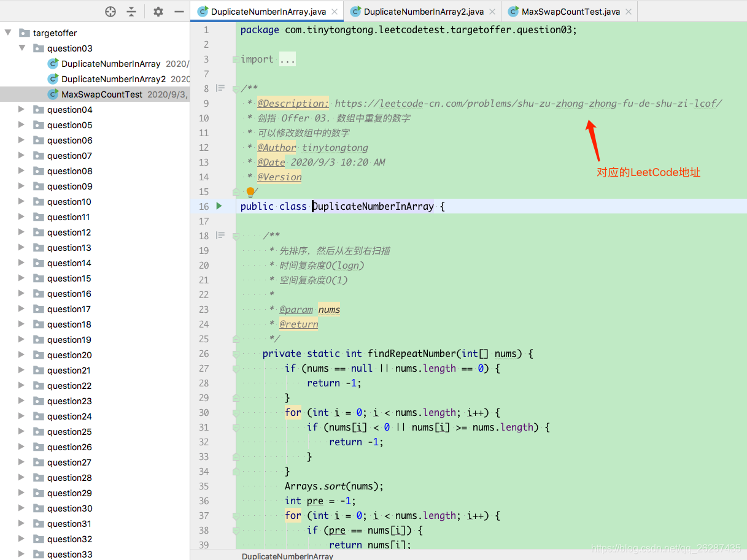Click DuplicateNumberInArray breadcrumb at editor bottom
Image resolution: width=747 pixels, height=560 pixels.
287,556
